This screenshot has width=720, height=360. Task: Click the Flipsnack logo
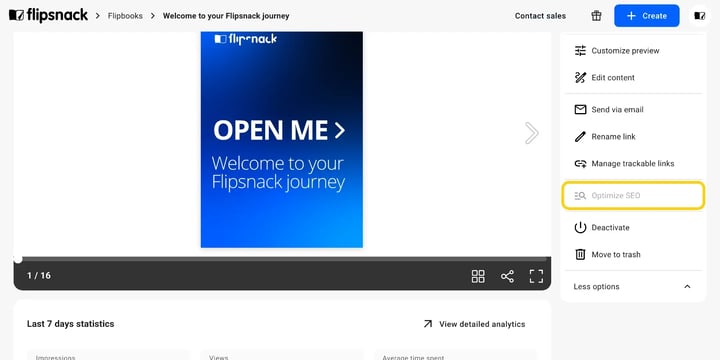48,16
